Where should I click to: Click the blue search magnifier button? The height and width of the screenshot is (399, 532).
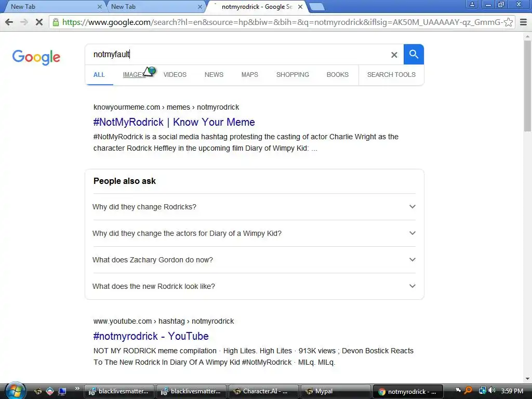point(414,54)
